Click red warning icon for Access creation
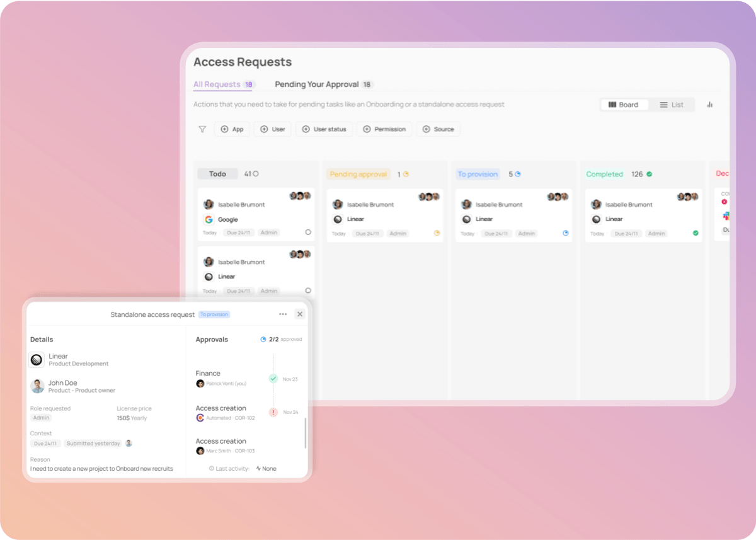The height and width of the screenshot is (540, 756). point(273,412)
